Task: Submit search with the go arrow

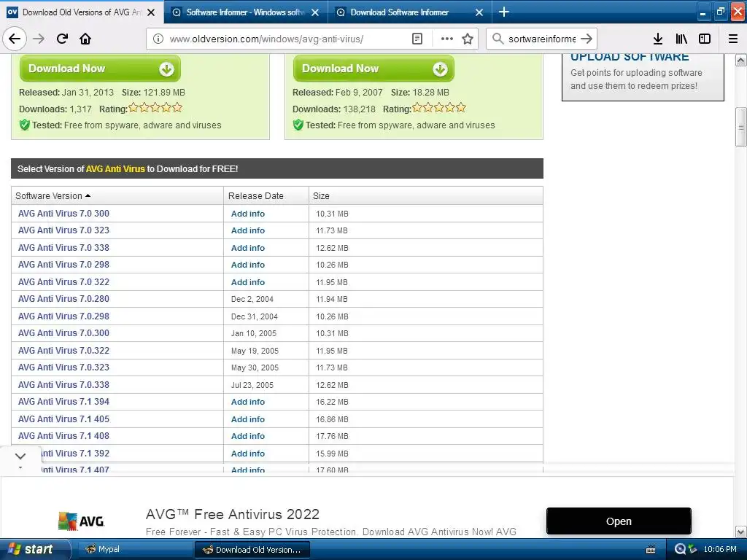Action: click(x=587, y=39)
